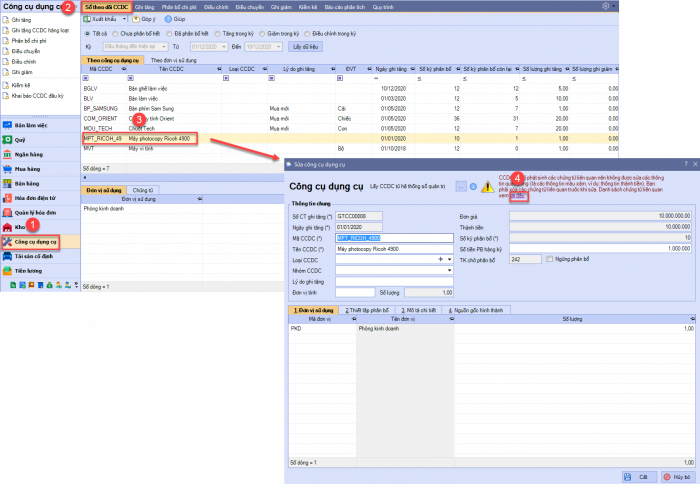Viewport: 700px width, 484px height.
Task: Click the yellow warning triangle icon
Action: pyautogui.click(x=487, y=186)
